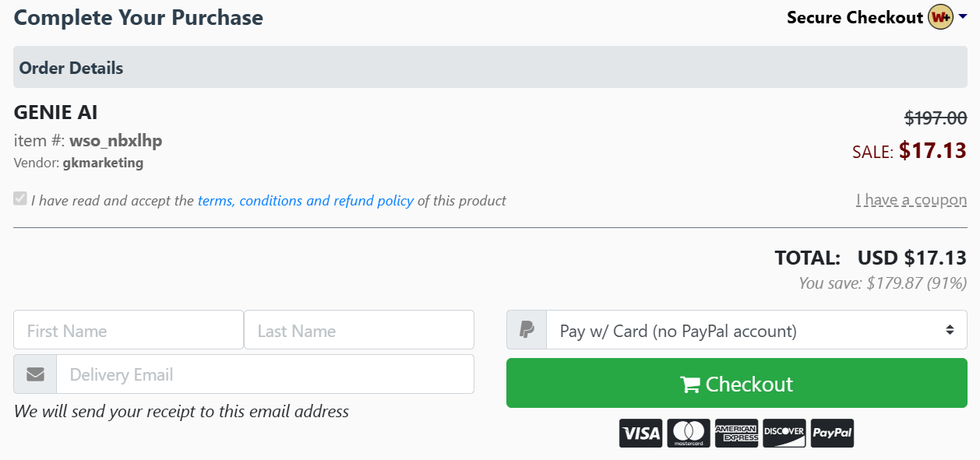This screenshot has height=460, width=980.
Task: Click the Delivery Email input field
Action: (x=265, y=374)
